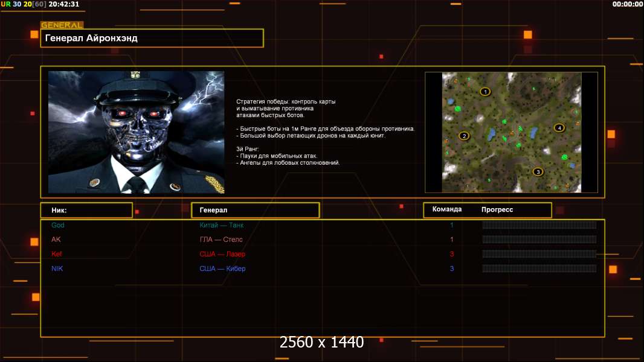Click 'США — Лазер' general entry
The image size is (644, 362).
[x=222, y=254]
